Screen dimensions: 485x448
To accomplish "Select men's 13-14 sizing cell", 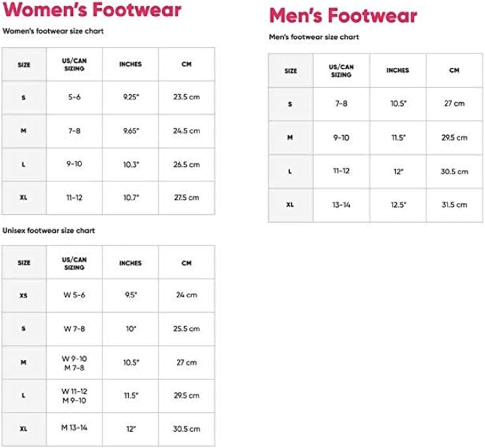I will [341, 205].
